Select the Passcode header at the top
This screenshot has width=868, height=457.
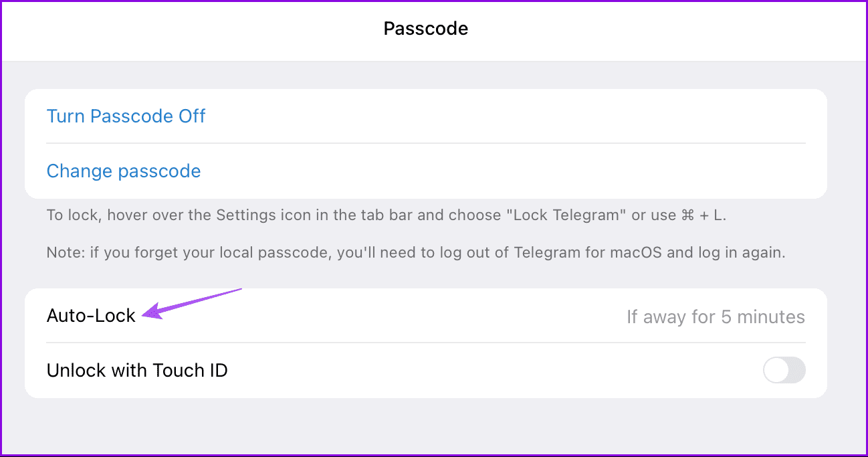[x=425, y=28]
